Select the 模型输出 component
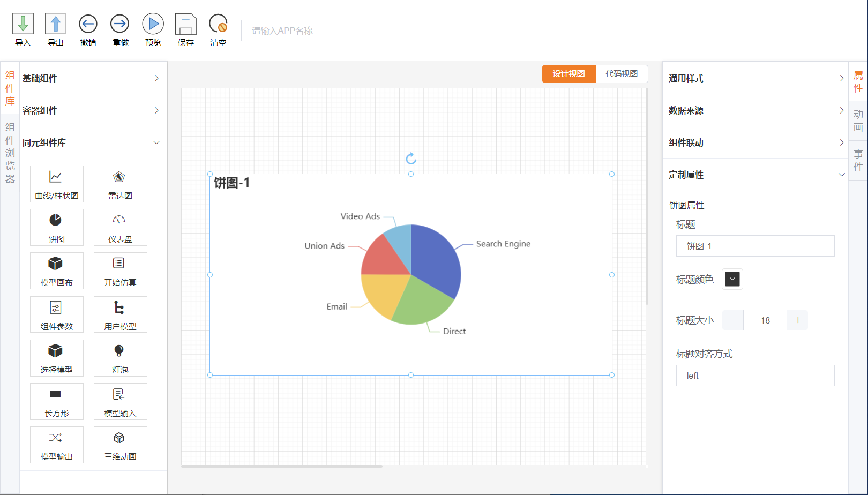 [x=57, y=445]
